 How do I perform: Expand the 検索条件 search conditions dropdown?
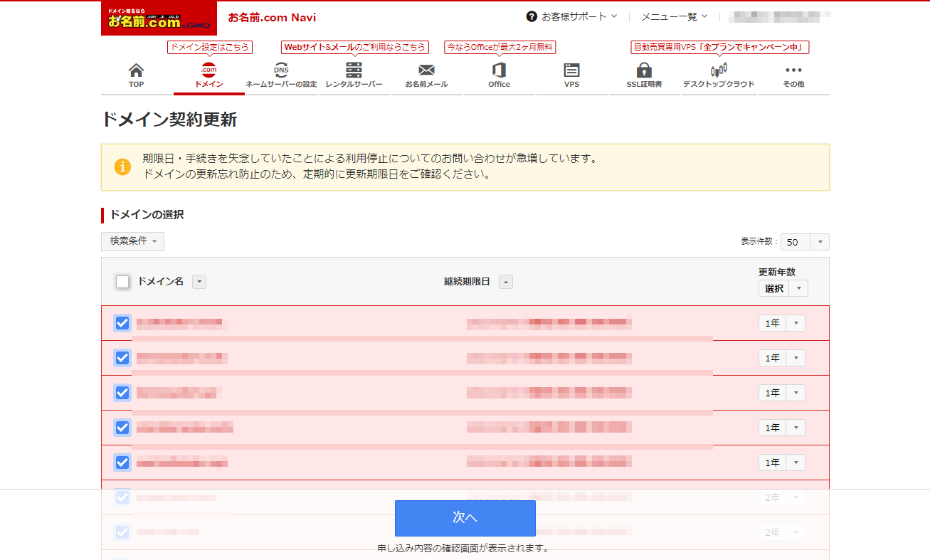pos(132,241)
